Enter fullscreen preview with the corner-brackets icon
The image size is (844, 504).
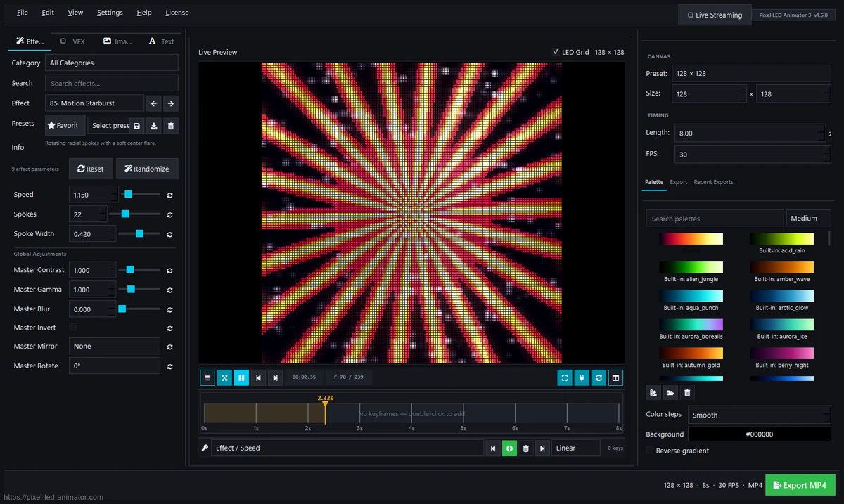point(565,377)
